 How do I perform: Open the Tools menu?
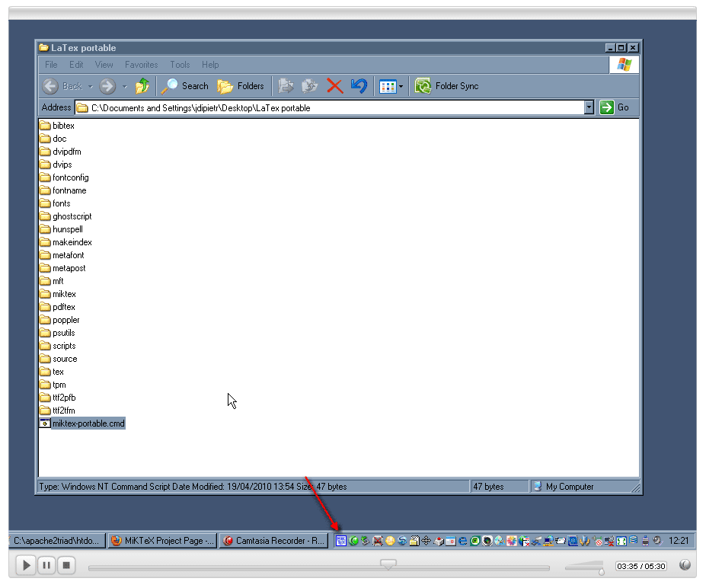(180, 65)
